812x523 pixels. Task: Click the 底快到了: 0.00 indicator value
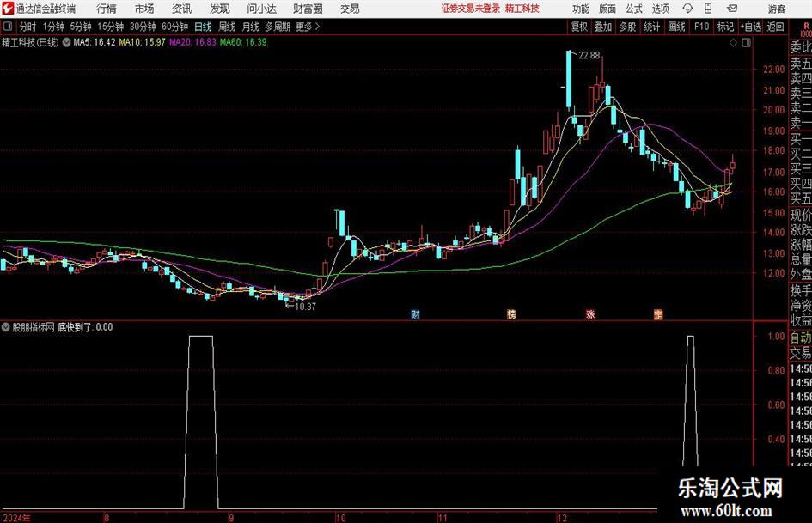click(x=85, y=327)
